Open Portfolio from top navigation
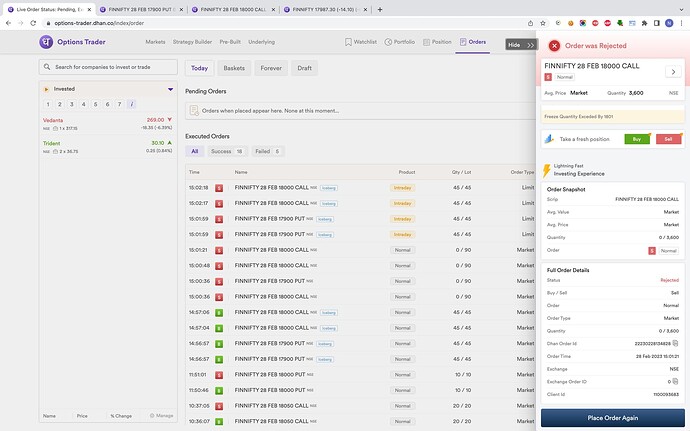The height and width of the screenshot is (431, 690). point(400,42)
